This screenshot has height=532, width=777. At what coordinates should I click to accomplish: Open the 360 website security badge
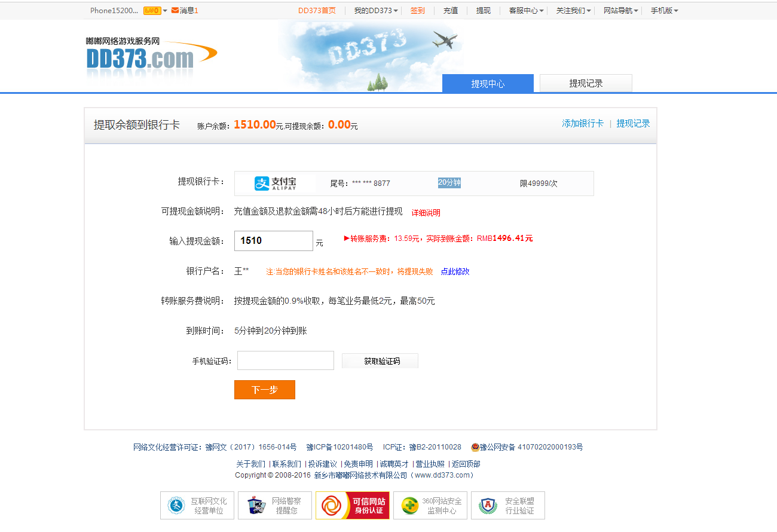430,506
